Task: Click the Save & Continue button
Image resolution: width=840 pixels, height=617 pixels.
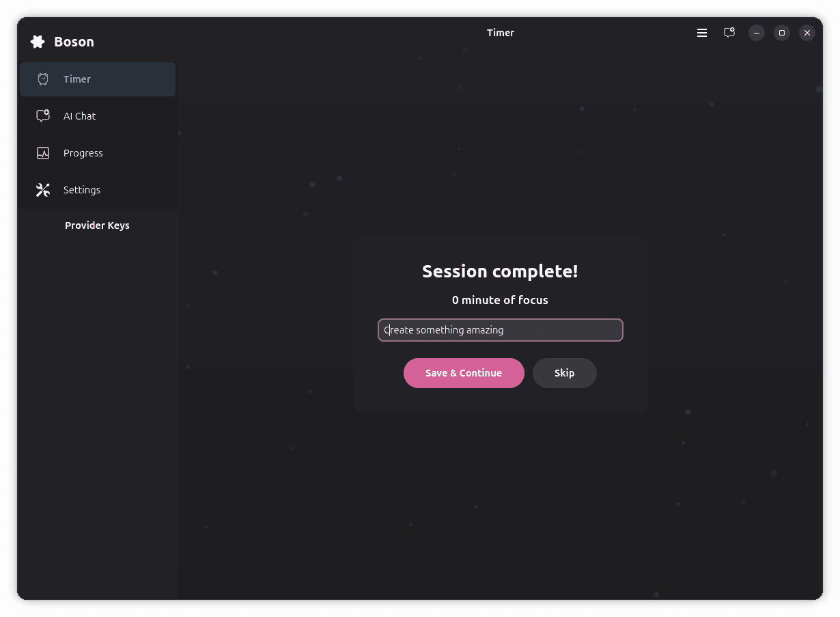Action: [464, 373]
